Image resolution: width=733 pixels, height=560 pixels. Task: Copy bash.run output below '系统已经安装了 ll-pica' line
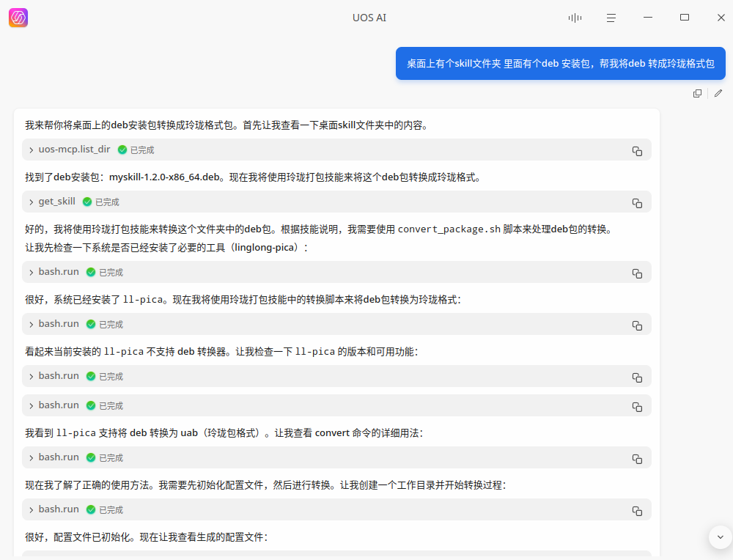(637, 325)
